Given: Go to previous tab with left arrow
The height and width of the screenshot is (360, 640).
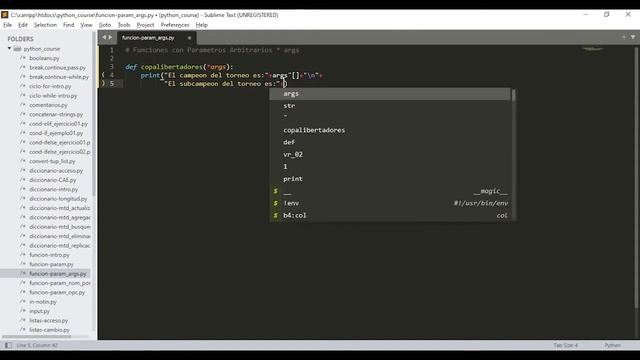Looking at the screenshot, I should (104, 37).
